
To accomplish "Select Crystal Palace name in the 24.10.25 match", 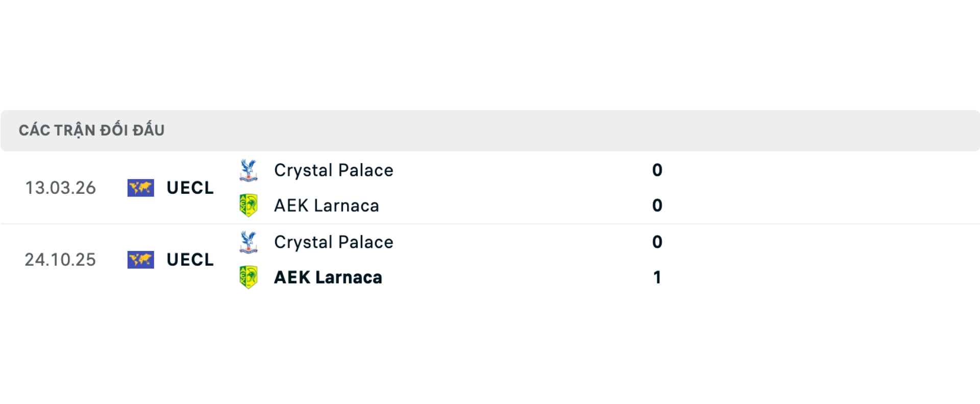I will (x=333, y=242).
